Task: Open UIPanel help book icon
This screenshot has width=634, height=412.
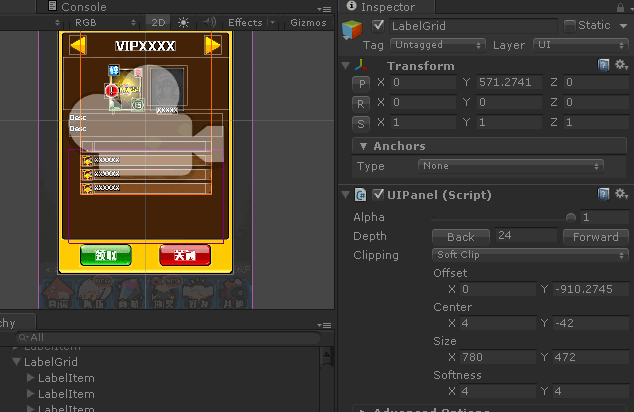Action: click(x=604, y=194)
